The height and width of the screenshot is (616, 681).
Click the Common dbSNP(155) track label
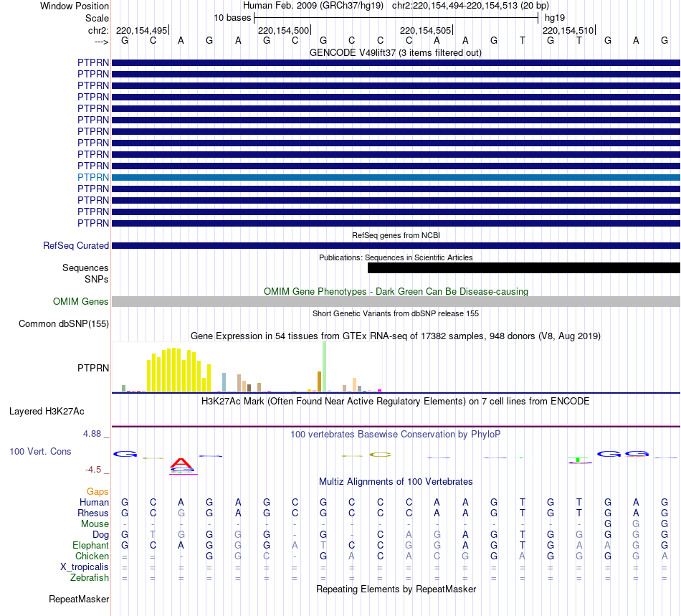[x=64, y=323]
